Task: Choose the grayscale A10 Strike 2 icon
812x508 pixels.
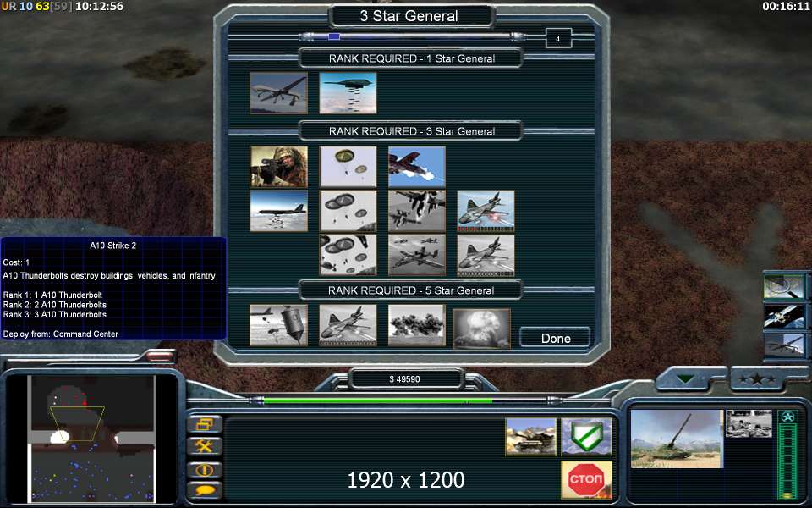Action: [x=417, y=211]
